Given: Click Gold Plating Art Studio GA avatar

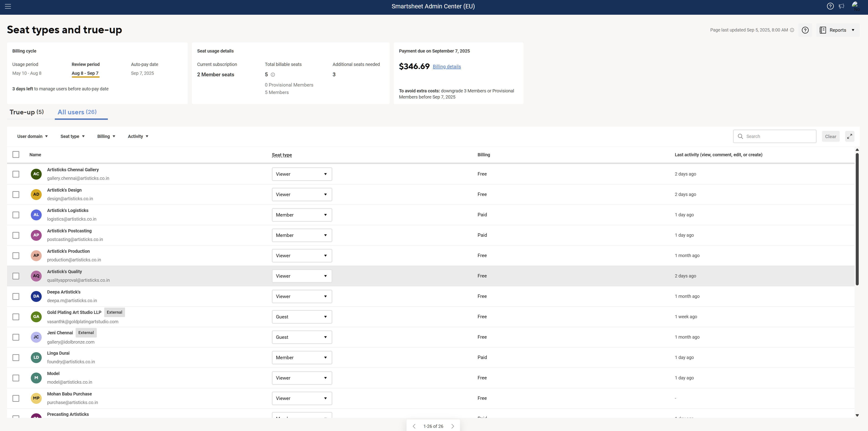Looking at the screenshot, I should (x=36, y=317).
